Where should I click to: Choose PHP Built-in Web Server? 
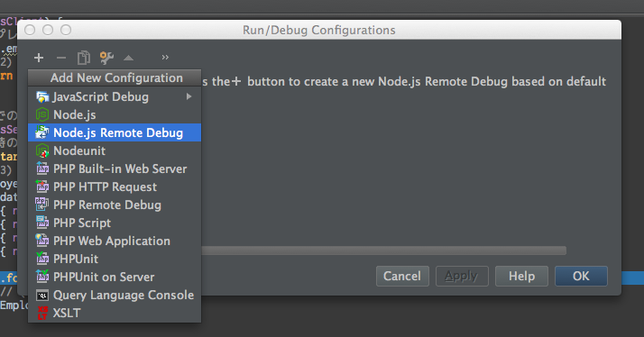(x=115, y=168)
